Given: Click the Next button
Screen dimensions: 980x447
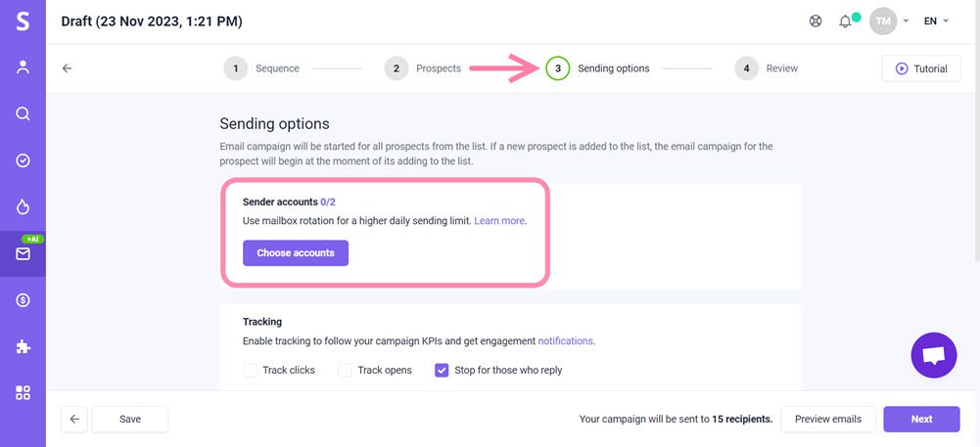Looking at the screenshot, I should (921, 420).
